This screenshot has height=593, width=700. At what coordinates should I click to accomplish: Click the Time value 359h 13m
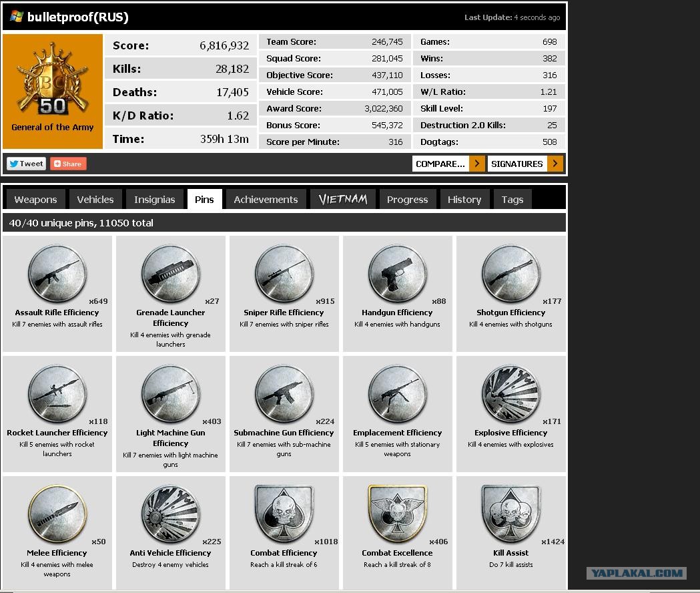pyautogui.click(x=224, y=139)
